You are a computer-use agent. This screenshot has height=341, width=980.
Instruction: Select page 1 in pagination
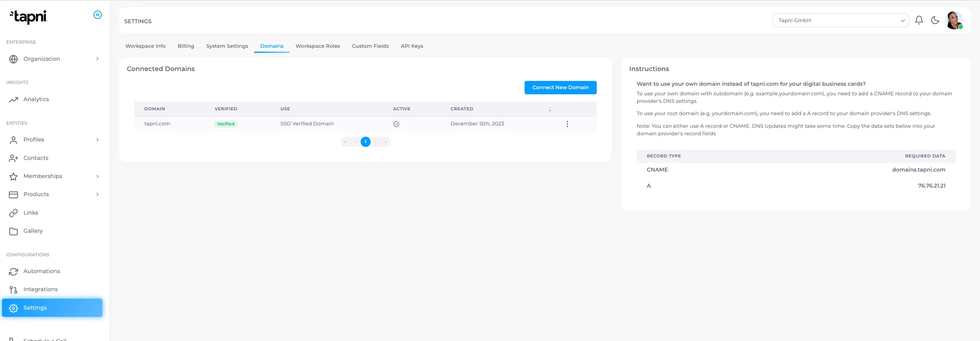click(365, 142)
